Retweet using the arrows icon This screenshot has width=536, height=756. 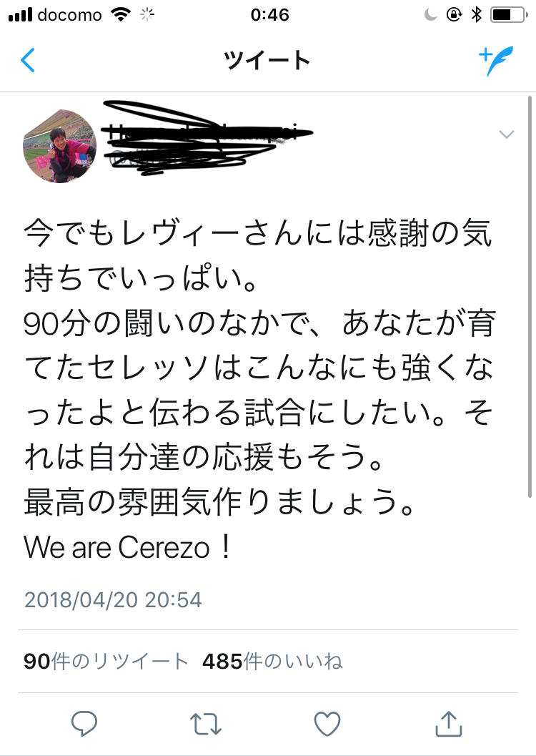207,723
